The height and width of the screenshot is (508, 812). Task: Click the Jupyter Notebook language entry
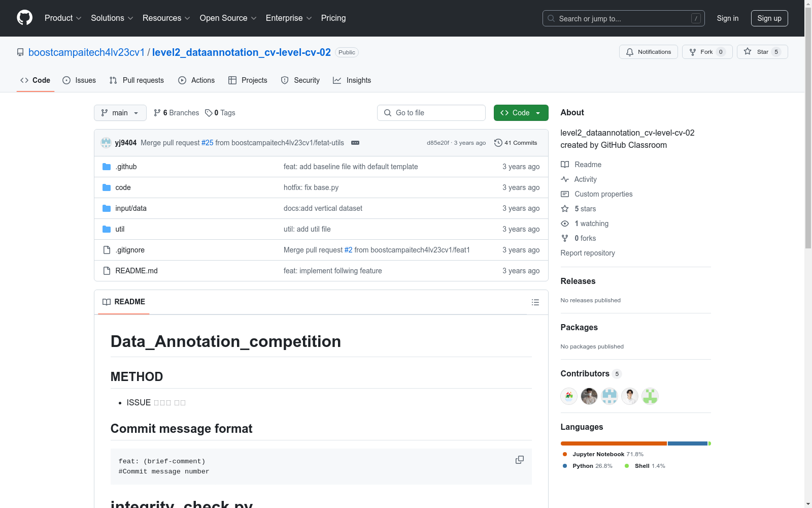coord(603,454)
